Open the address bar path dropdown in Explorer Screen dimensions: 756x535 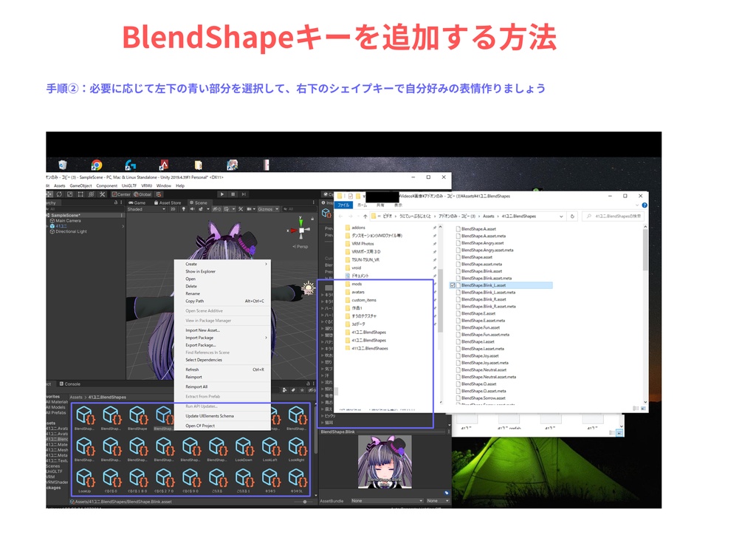click(561, 215)
